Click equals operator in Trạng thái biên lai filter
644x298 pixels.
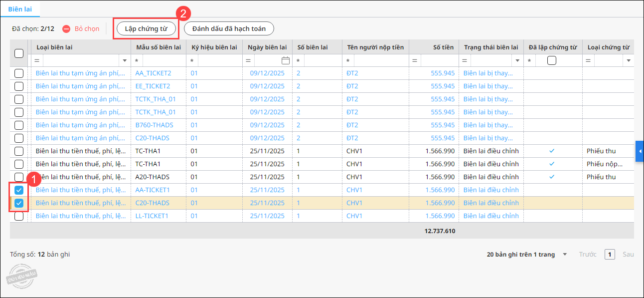[x=465, y=60]
